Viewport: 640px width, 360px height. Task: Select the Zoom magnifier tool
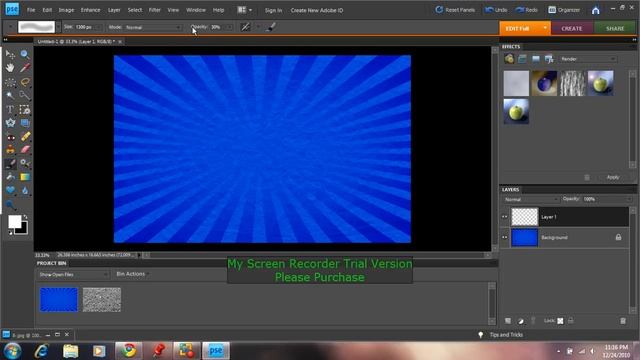[25, 54]
